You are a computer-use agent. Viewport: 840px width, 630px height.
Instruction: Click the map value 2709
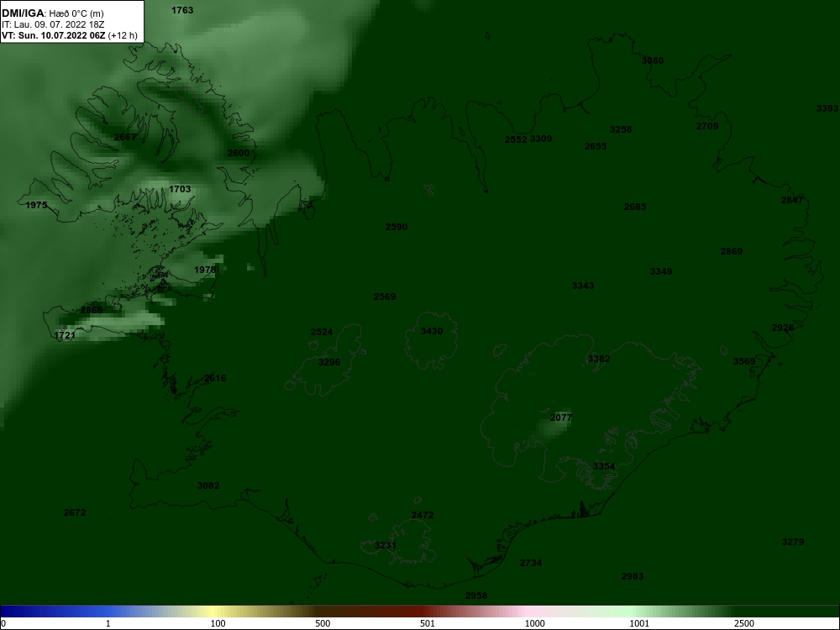point(707,127)
